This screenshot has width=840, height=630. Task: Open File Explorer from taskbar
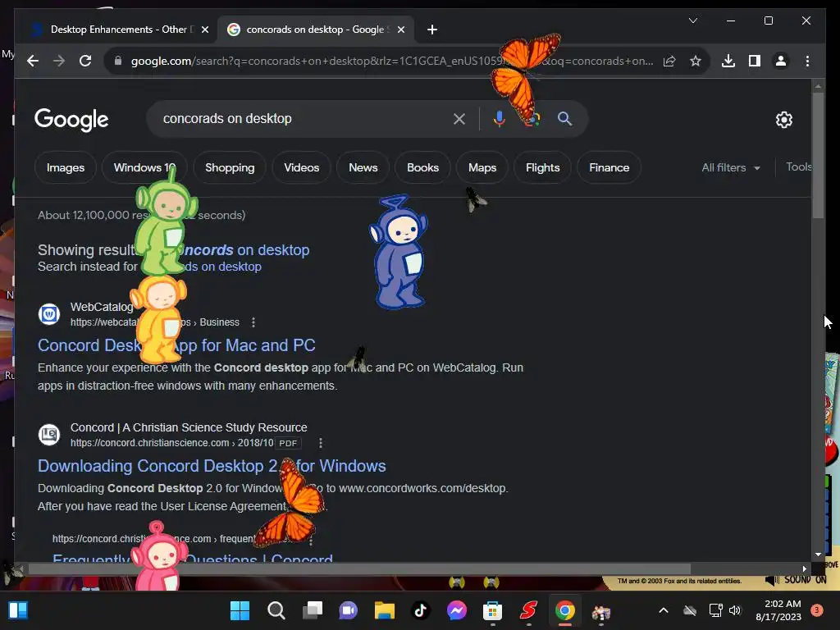pyautogui.click(x=384, y=610)
